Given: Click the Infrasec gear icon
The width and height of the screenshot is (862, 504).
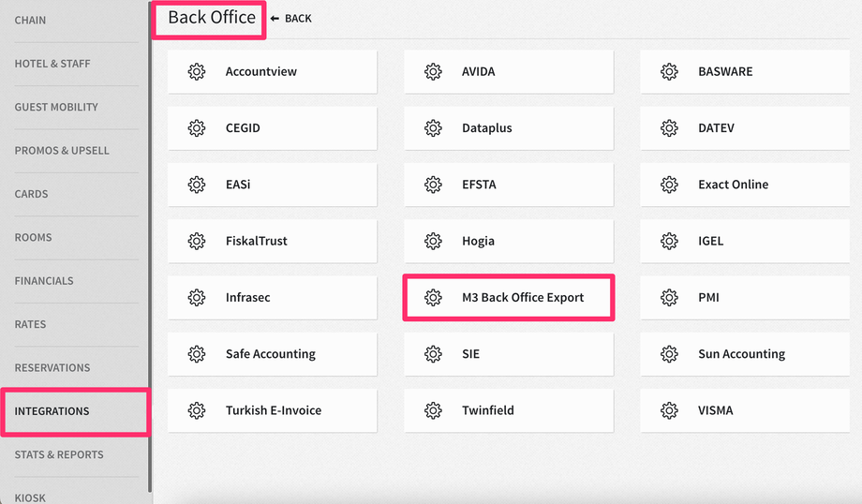Looking at the screenshot, I should [196, 297].
